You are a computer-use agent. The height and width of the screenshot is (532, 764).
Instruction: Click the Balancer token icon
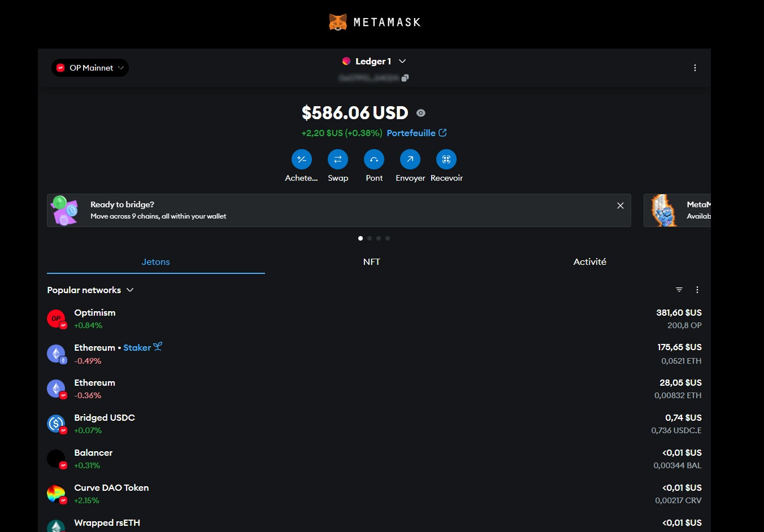(x=57, y=459)
